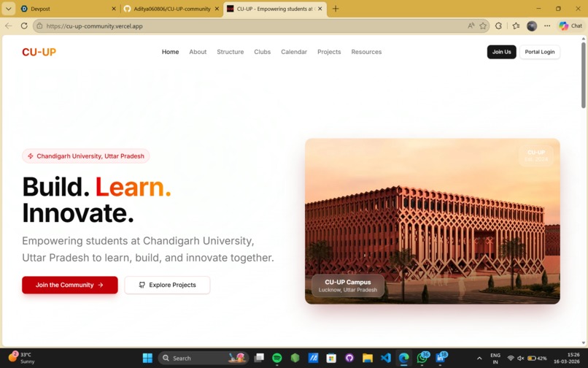Expand the hidden system tray icons chevron
The height and width of the screenshot is (368, 588).
[479, 359]
